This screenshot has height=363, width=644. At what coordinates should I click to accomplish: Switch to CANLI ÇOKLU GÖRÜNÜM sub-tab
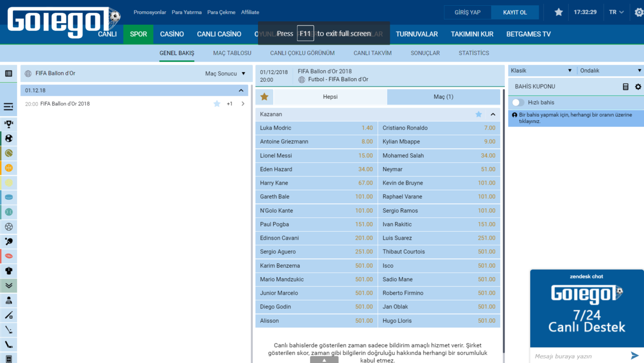tap(303, 53)
